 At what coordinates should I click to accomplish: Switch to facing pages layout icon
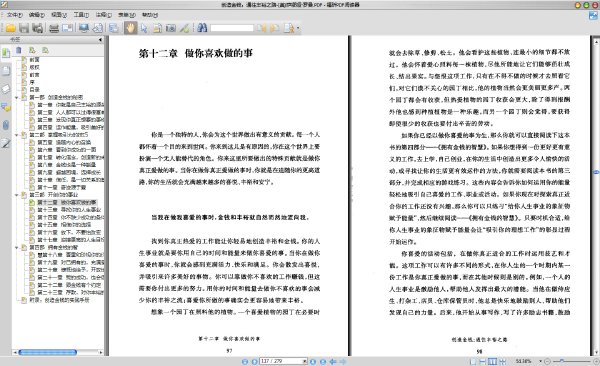point(492,361)
